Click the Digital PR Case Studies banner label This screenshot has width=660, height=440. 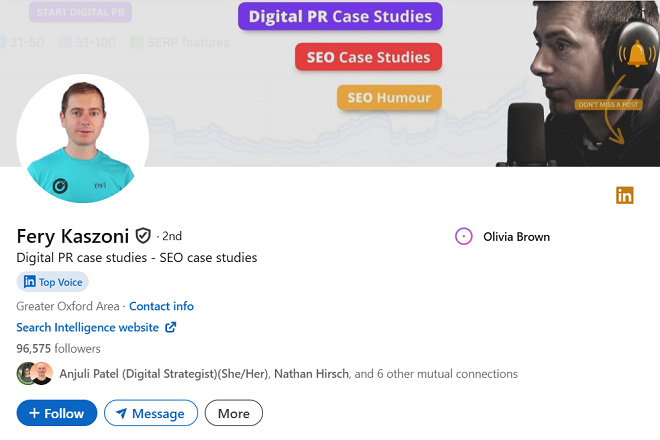pos(340,17)
